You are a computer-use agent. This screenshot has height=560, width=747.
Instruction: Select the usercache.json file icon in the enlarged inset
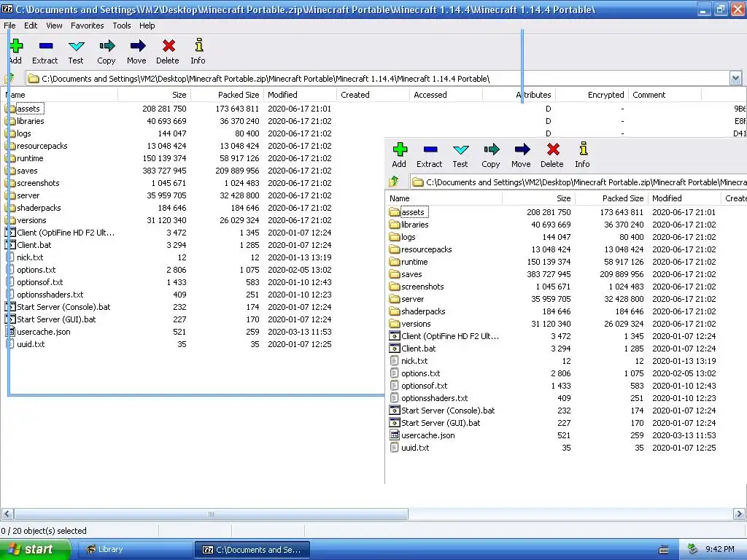395,435
